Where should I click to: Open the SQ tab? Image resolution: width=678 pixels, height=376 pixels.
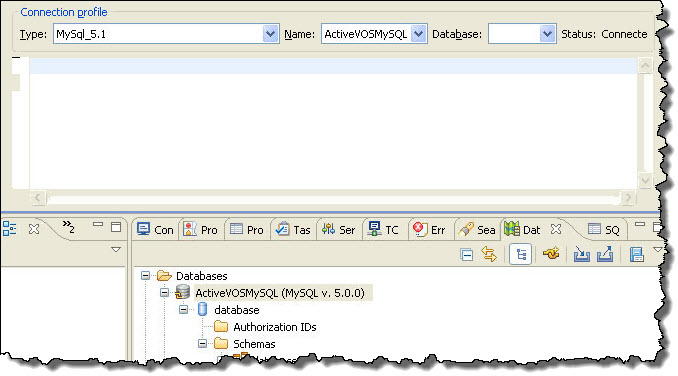coord(604,229)
